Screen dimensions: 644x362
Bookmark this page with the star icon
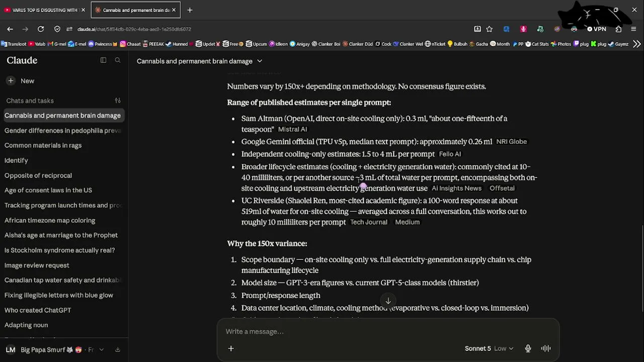490,29
